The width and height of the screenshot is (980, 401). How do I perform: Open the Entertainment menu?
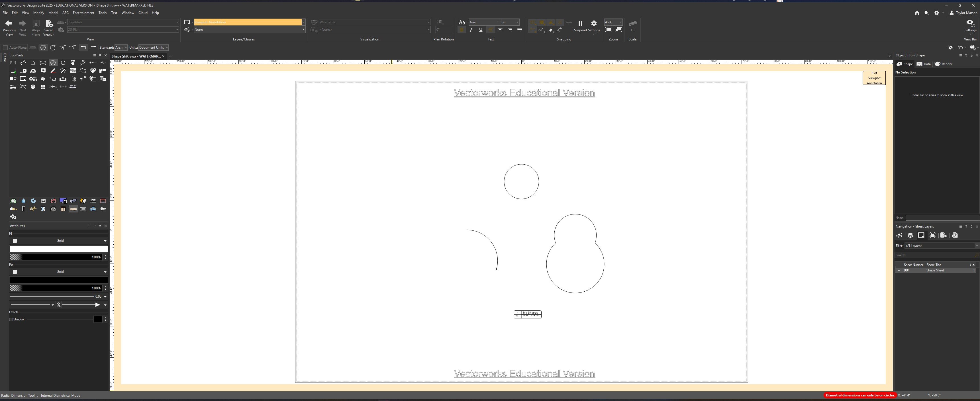(x=83, y=13)
